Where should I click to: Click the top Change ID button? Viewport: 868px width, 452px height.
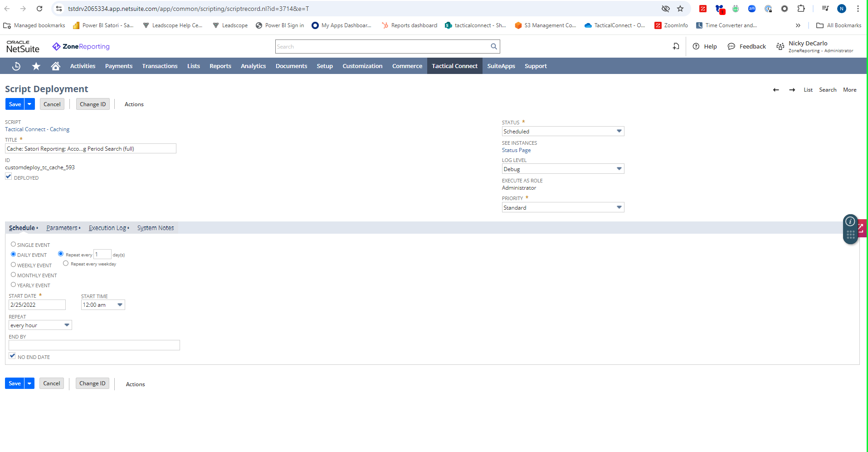[93, 104]
